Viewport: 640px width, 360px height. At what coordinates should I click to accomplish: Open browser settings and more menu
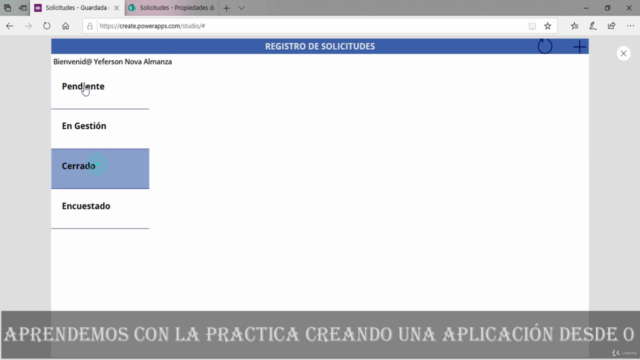click(x=630, y=26)
